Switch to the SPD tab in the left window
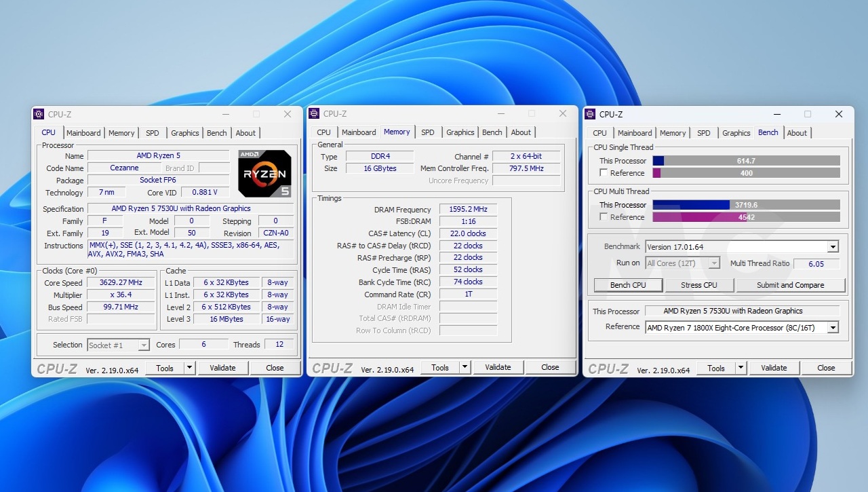Screen dimensions: 868x492 click(152, 132)
